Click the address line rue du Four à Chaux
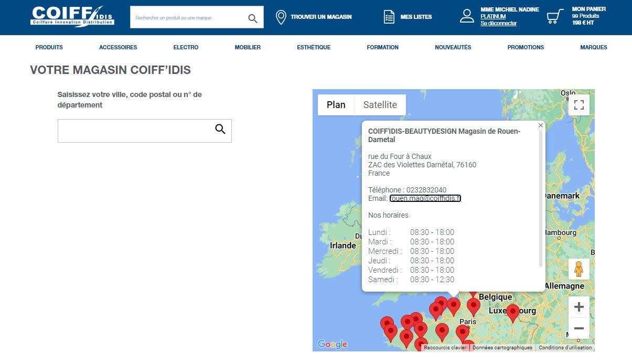Image resolution: width=632 pixels, height=364 pixels. point(400,156)
